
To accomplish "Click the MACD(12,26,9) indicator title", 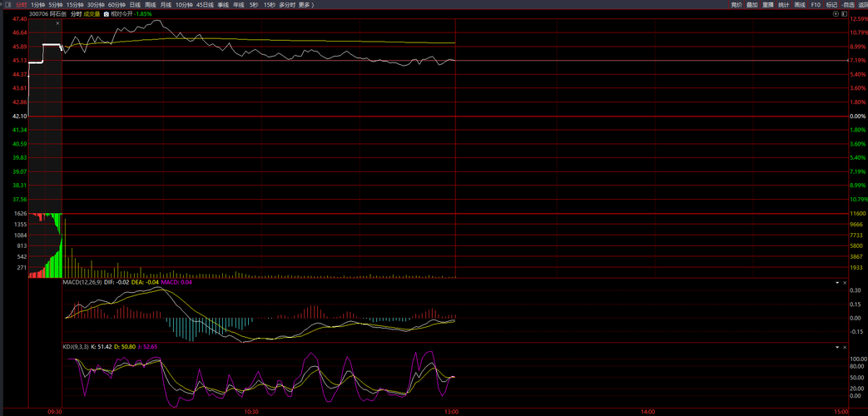I will click(82, 283).
